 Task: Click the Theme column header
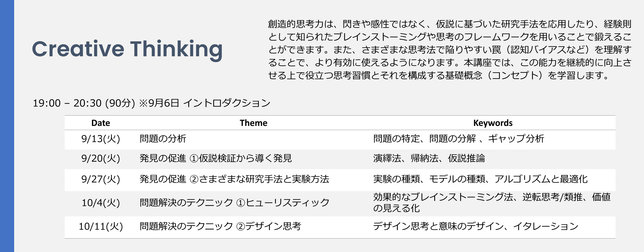click(253, 123)
